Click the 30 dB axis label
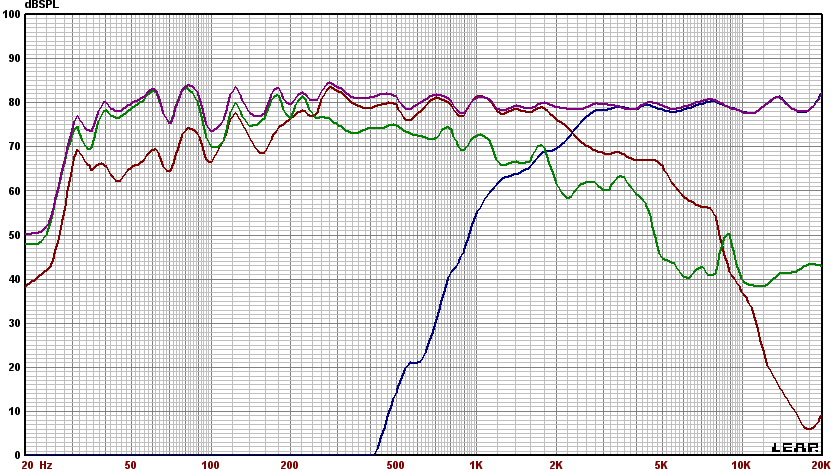 (x=14, y=323)
